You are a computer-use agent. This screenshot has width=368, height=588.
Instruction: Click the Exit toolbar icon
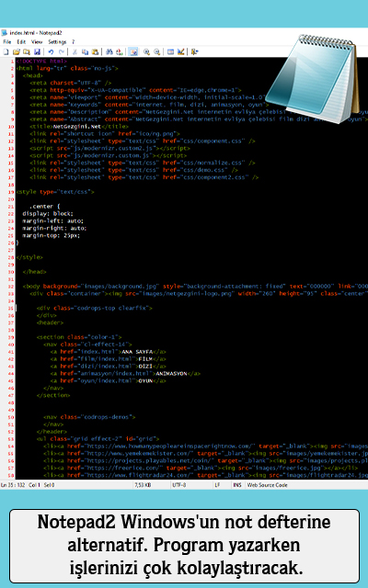click(x=194, y=51)
